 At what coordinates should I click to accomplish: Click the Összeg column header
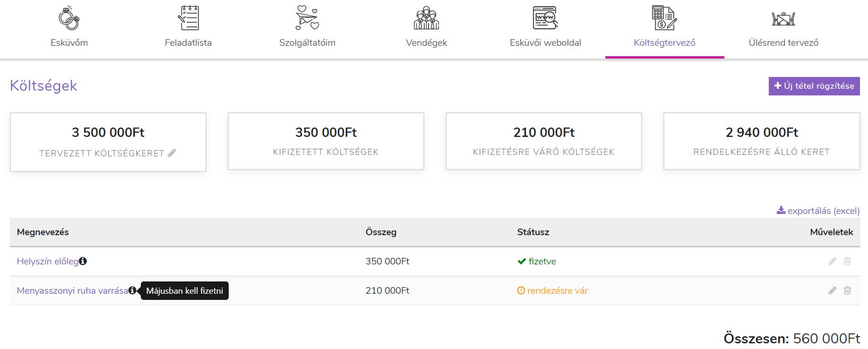click(381, 232)
